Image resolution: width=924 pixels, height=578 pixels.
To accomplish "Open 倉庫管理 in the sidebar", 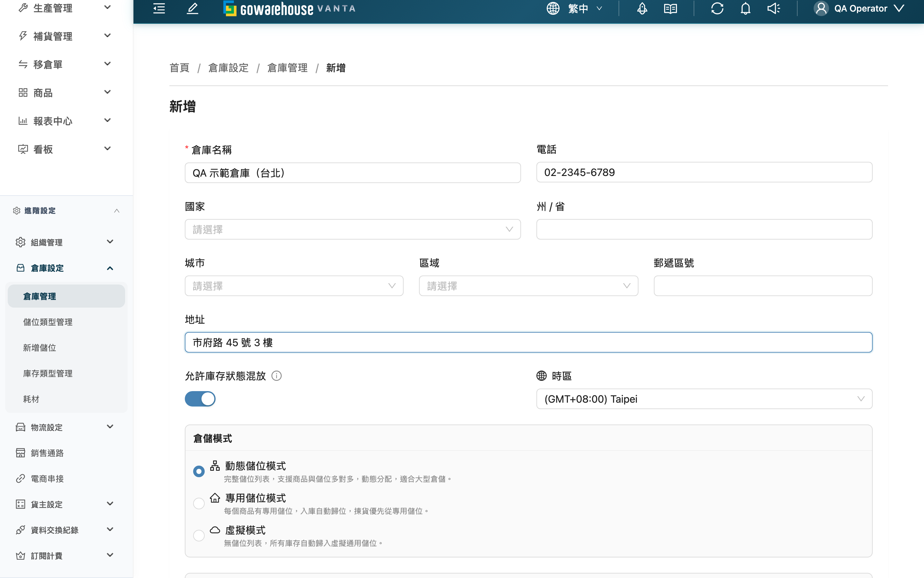I will (x=66, y=296).
